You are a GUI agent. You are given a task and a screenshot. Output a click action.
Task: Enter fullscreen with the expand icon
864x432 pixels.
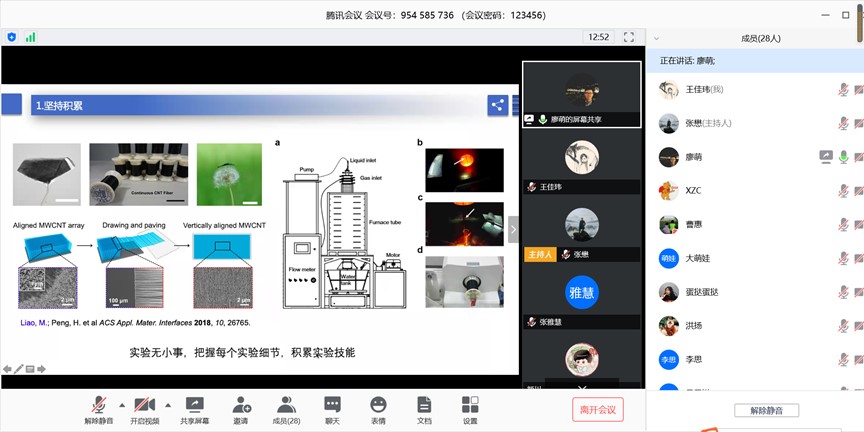629,37
